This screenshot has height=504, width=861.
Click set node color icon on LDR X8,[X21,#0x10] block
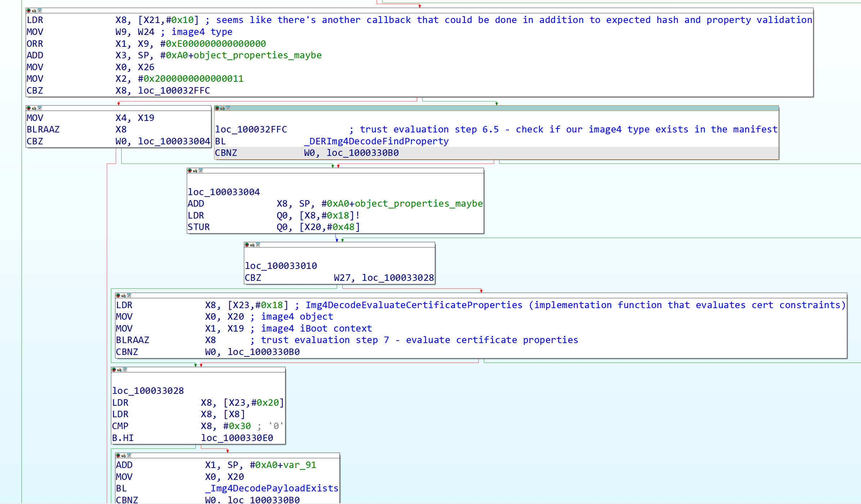pos(28,11)
